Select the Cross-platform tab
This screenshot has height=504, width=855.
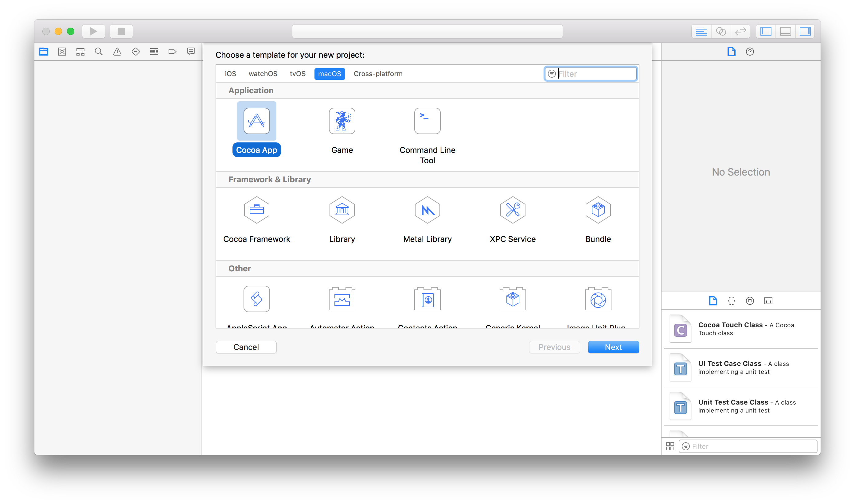point(378,74)
